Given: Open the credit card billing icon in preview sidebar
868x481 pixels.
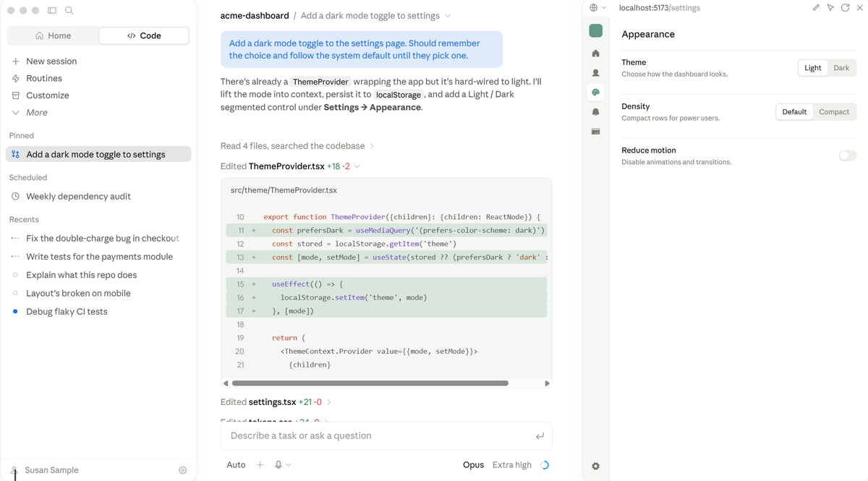Looking at the screenshot, I should [596, 132].
